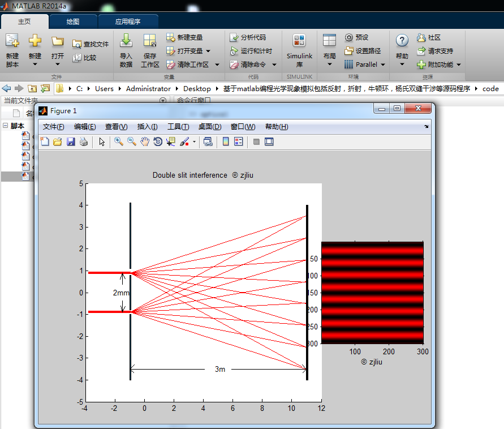504x429 pixels.
Task: Click Link Plot icon in Figure 1 toolbar
Action: click(x=208, y=141)
